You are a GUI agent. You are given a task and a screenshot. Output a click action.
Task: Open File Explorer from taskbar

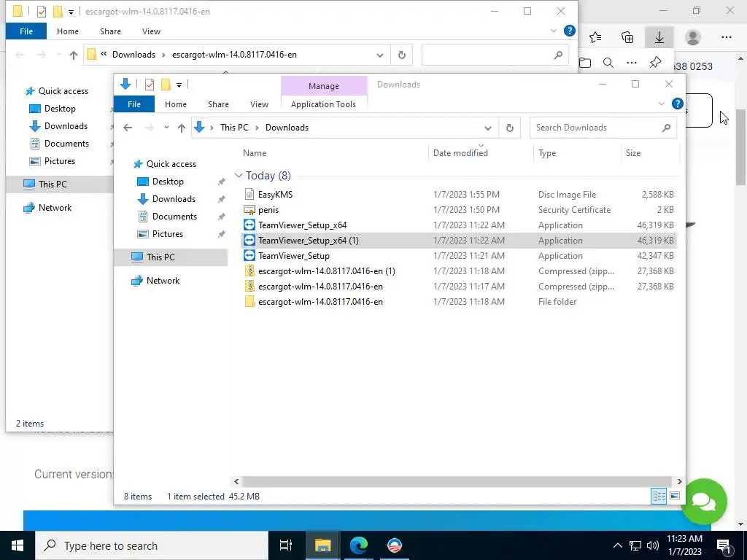322,545
